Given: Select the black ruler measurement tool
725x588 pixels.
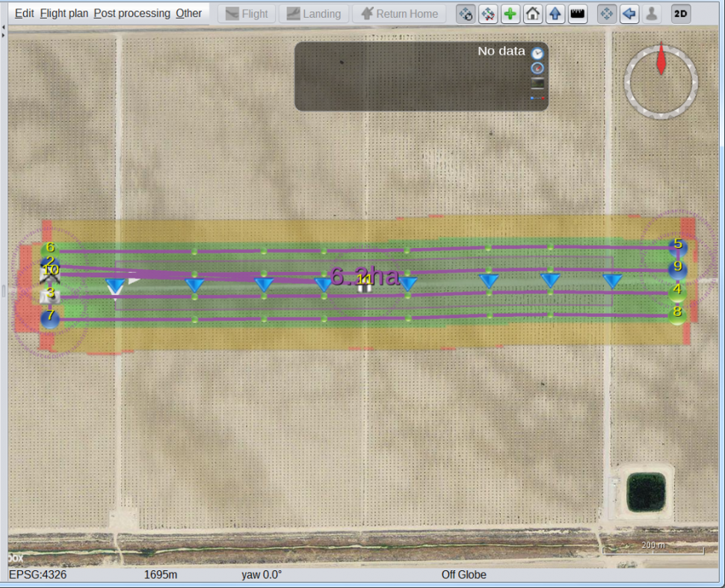Looking at the screenshot, I should pyautogui.click(x=577, y=13).
